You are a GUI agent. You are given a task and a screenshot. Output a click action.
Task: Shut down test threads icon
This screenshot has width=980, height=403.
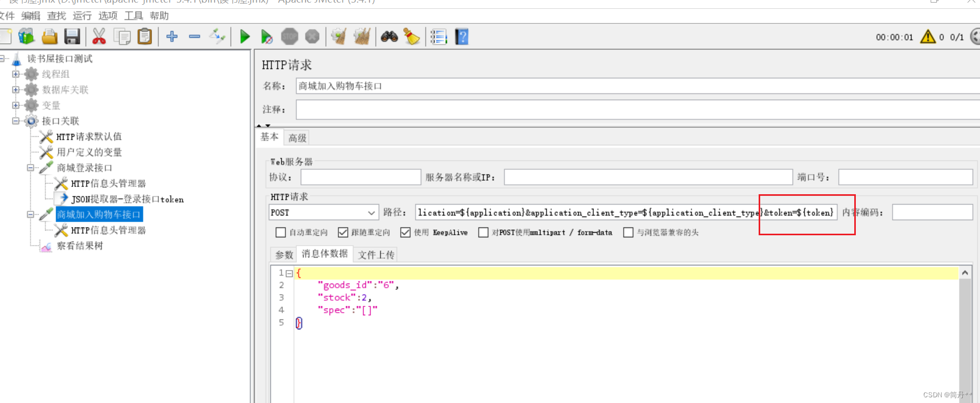(312, 36)
